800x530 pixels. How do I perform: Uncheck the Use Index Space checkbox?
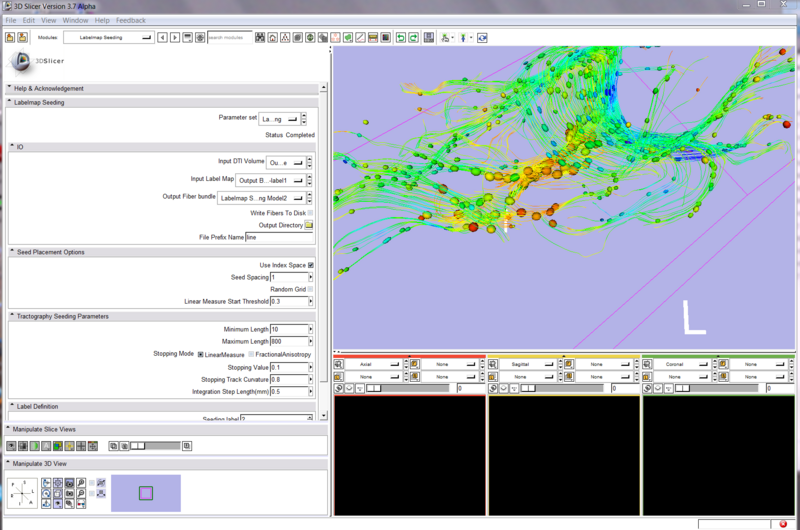point(310,265)
